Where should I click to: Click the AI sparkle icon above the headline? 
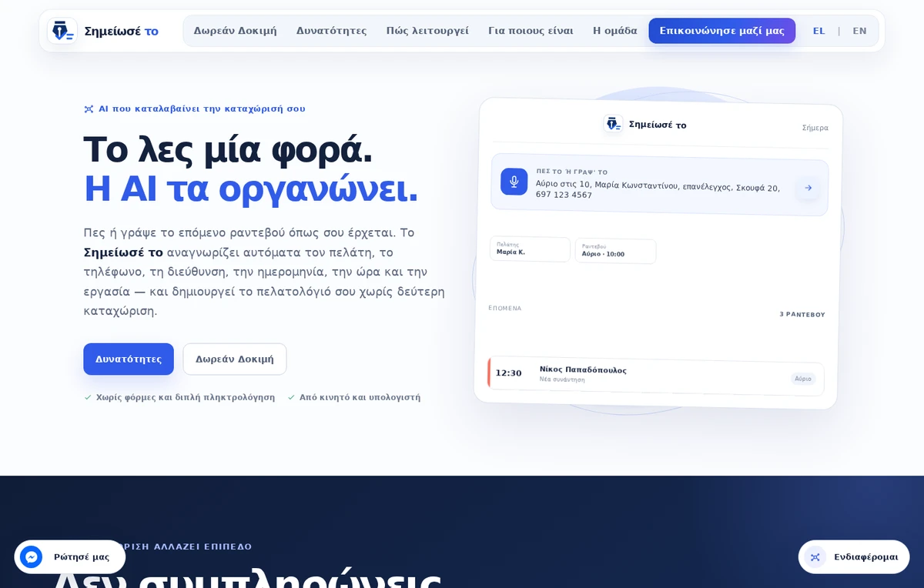tap(89, 109)
